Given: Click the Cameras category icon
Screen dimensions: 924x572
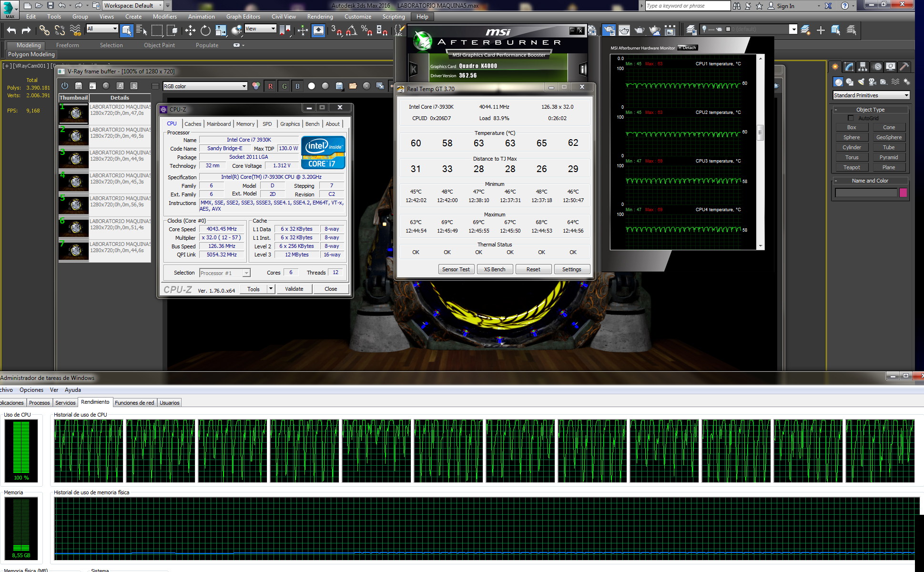Looking at the screenshot, I should pos(873,82).
